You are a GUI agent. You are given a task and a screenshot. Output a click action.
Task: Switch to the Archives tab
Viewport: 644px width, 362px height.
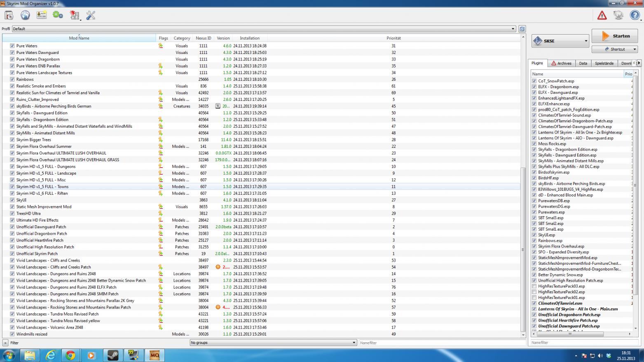pos(561,63)
